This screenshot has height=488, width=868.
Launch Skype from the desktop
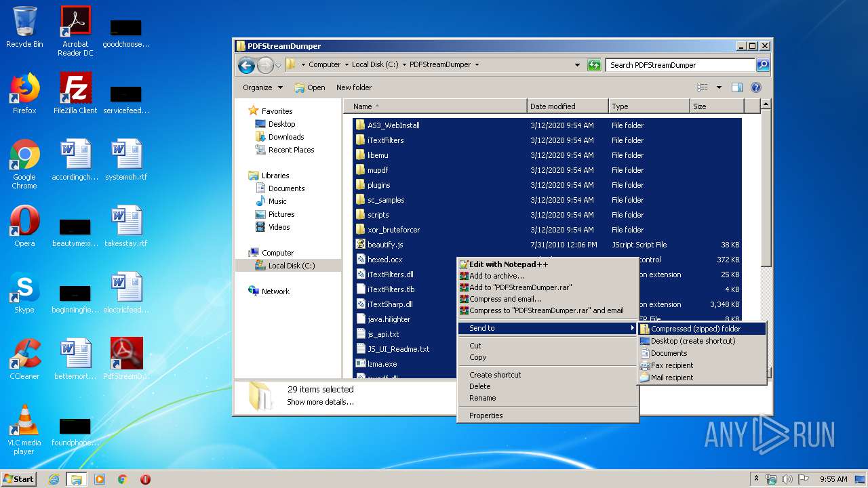click(24, 293)
